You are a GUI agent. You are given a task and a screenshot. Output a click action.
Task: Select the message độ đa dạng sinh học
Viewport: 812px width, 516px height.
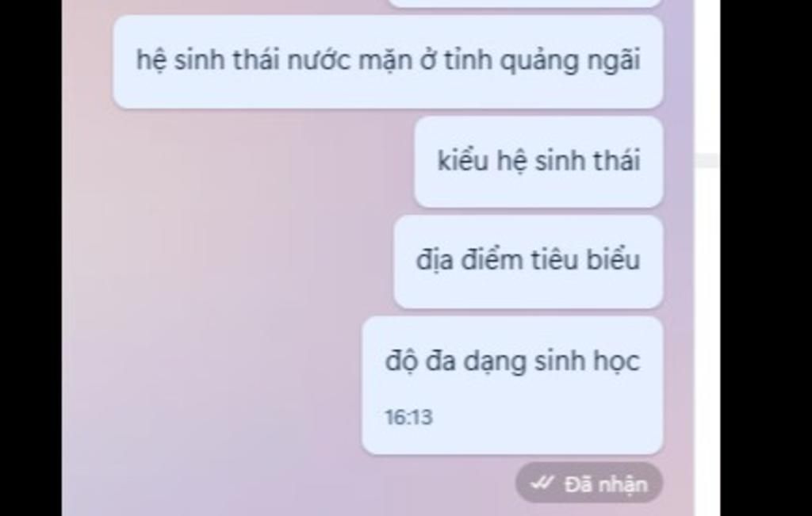click(513, 386)
